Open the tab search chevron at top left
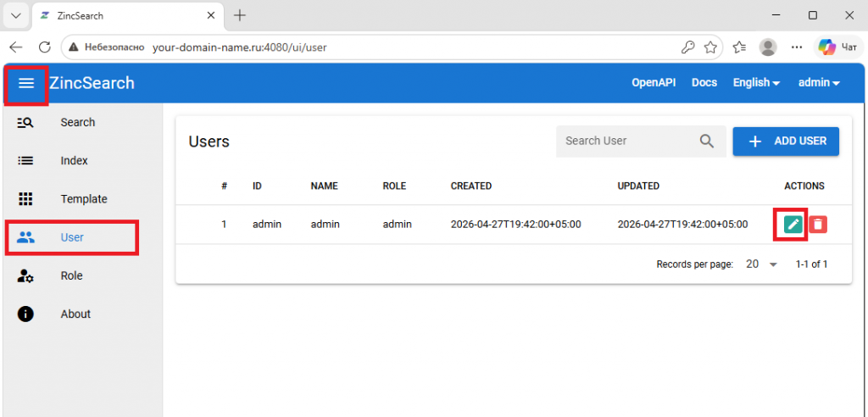 pyautogui.click(x=16, y=15)
